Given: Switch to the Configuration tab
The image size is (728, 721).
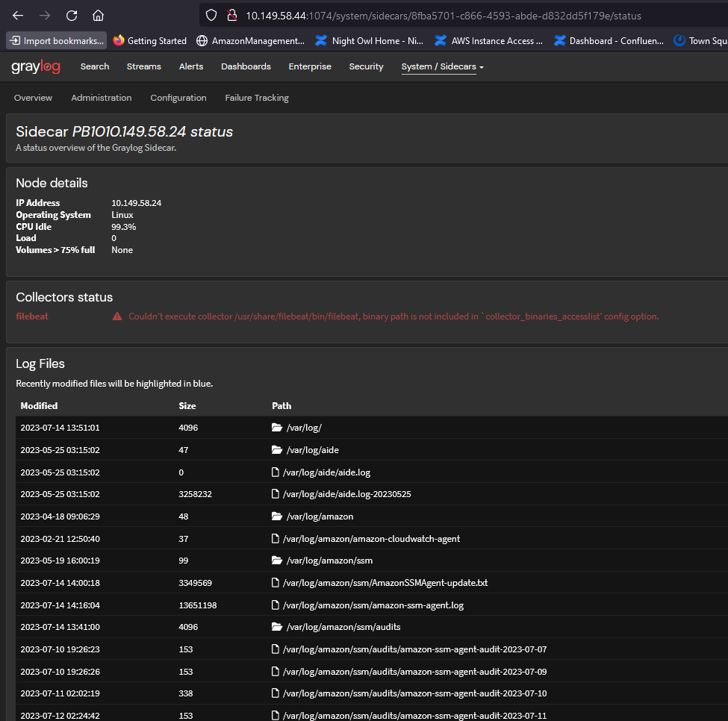Looking at the screenshot, I should 178,98.
